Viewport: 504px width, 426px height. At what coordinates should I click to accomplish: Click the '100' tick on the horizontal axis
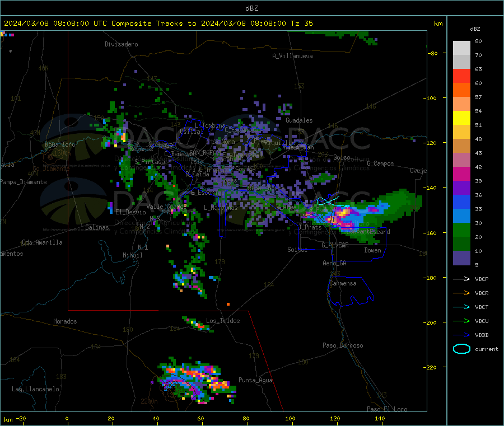pyautogui.click(x=290, y=419)
